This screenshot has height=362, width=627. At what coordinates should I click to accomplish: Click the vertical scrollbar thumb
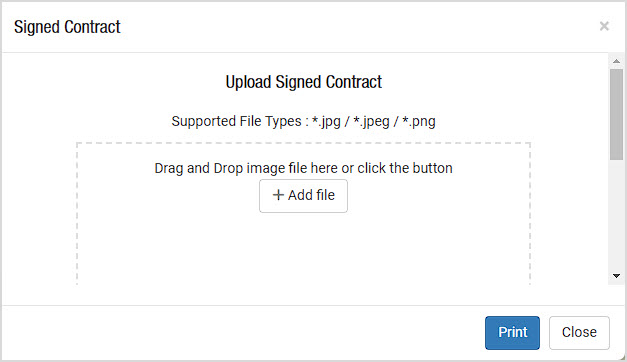[616, 114]
